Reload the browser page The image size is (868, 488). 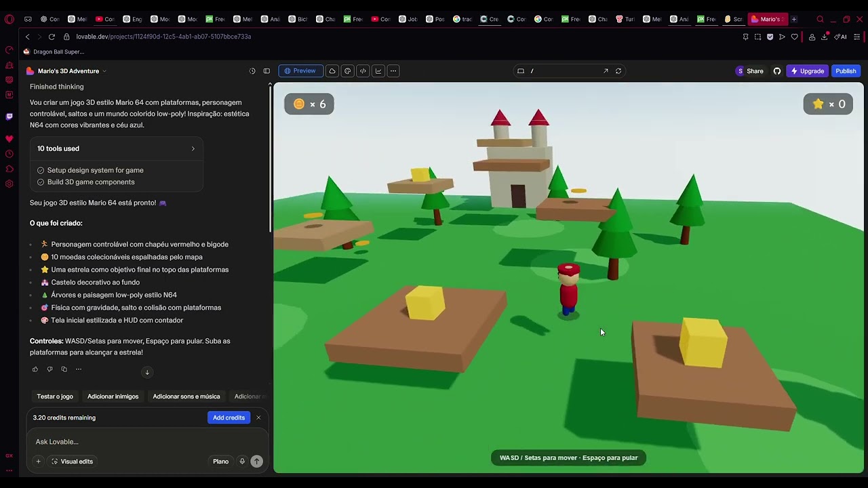pyautogui.click(x=52, y=37)
